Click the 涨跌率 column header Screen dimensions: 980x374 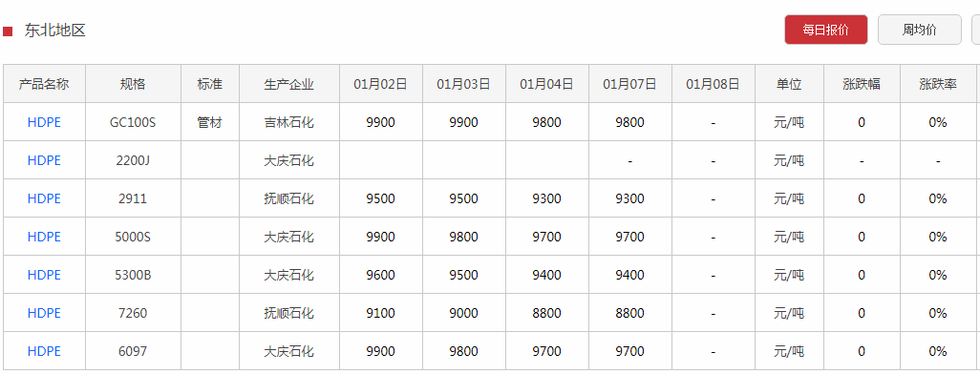pos(938,84)
